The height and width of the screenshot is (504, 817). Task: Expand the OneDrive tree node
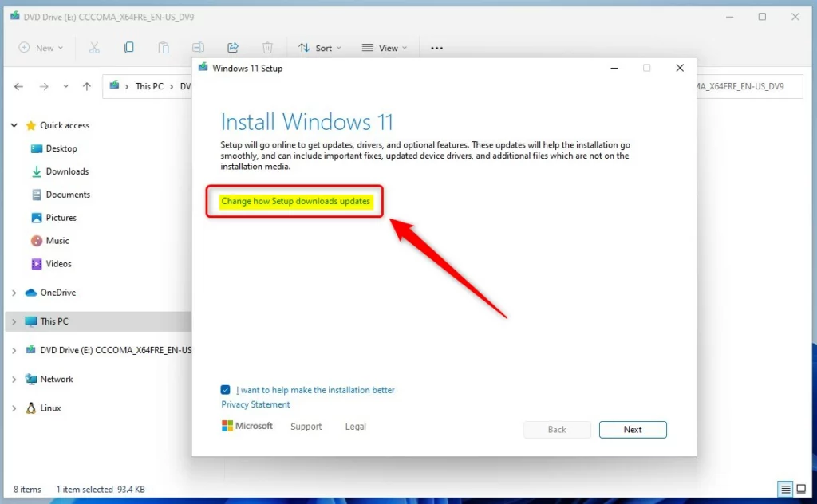14,293
